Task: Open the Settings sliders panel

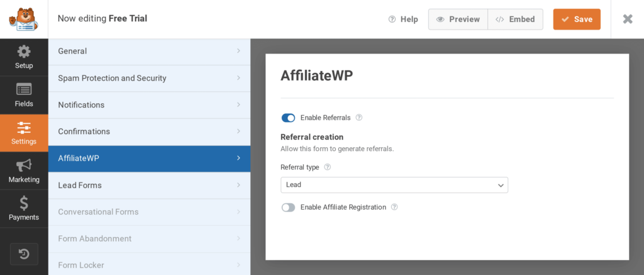Action: (24, 133)
